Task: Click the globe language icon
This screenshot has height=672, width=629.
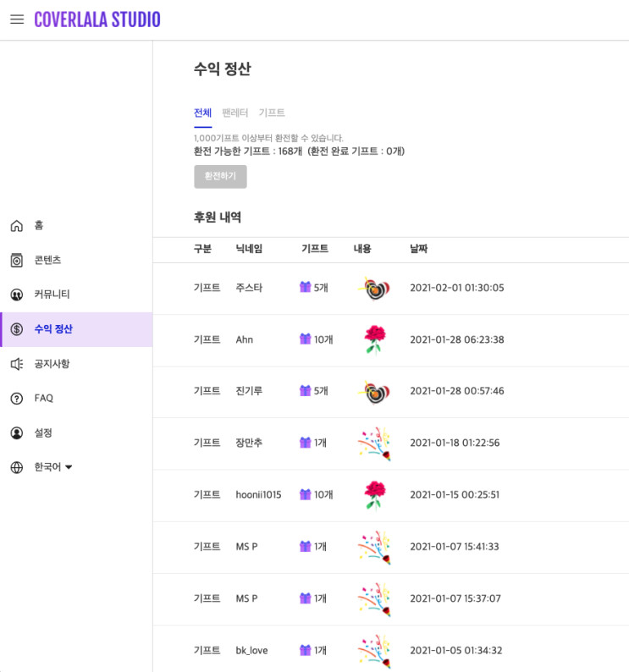Action: point(17,467)
